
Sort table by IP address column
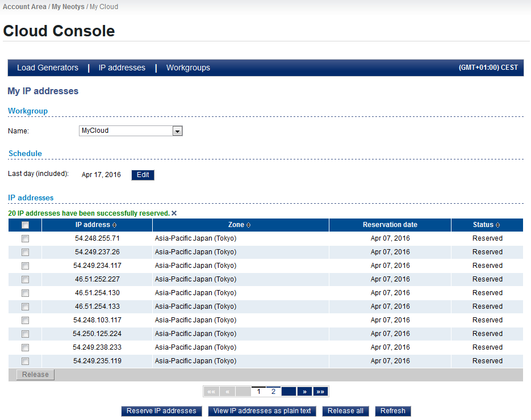(97, 225)
